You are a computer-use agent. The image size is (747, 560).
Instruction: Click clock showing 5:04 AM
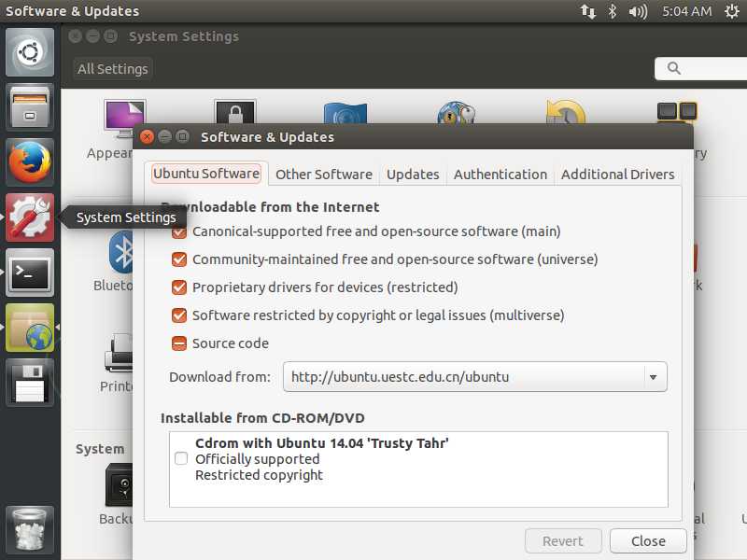point(686,11)
